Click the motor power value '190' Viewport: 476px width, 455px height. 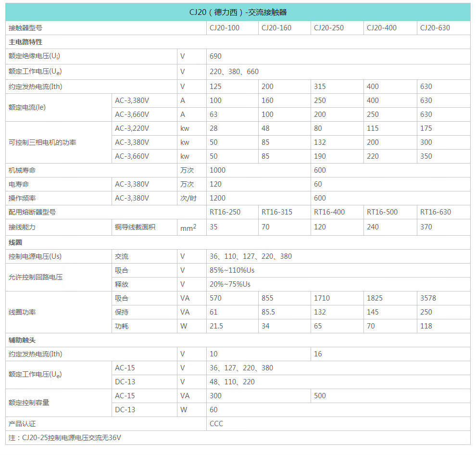pos(320,156)
